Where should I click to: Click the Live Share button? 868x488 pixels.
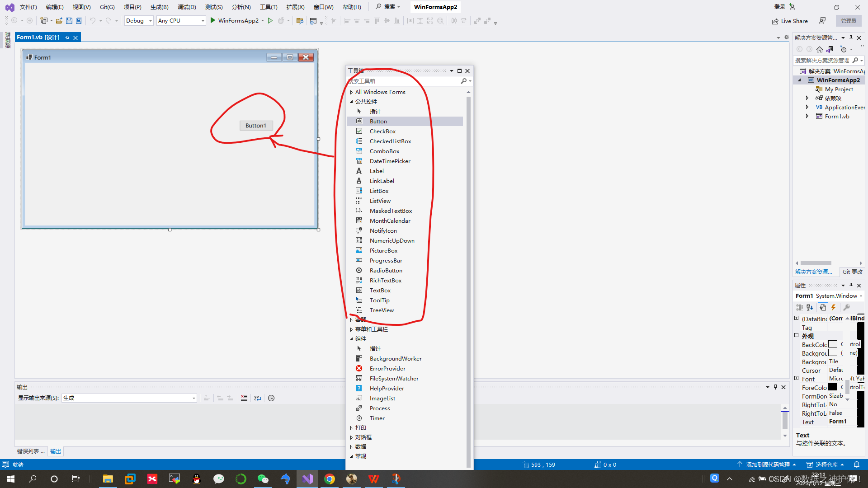(x=790, y=21)
